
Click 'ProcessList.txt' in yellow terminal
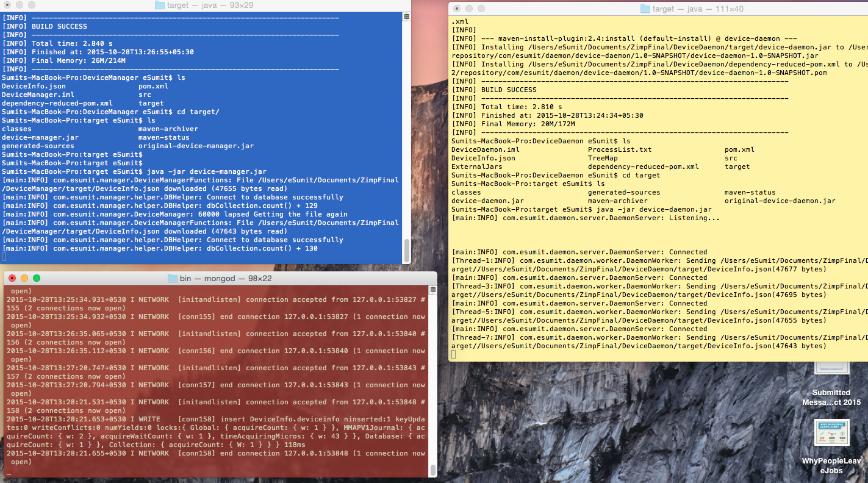(x=620, y=149)
